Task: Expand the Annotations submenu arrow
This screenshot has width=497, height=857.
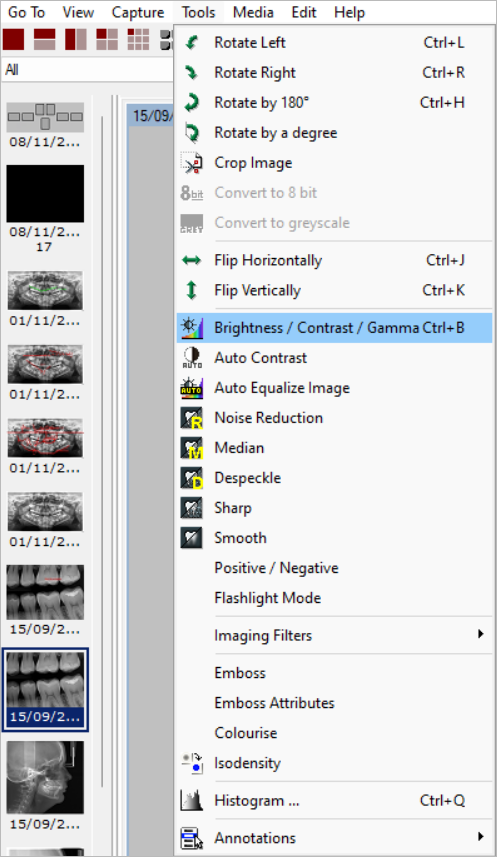Action: point(481,837)
